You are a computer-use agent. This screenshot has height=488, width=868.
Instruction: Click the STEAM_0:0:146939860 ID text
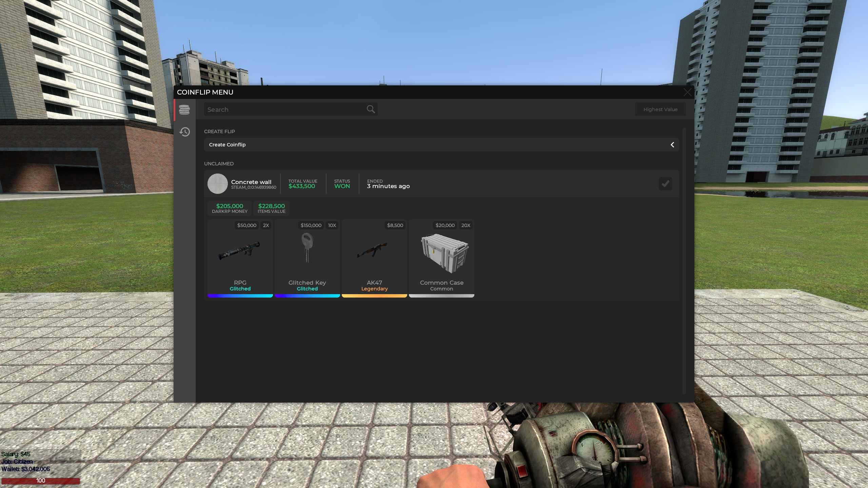coord(254,187)
